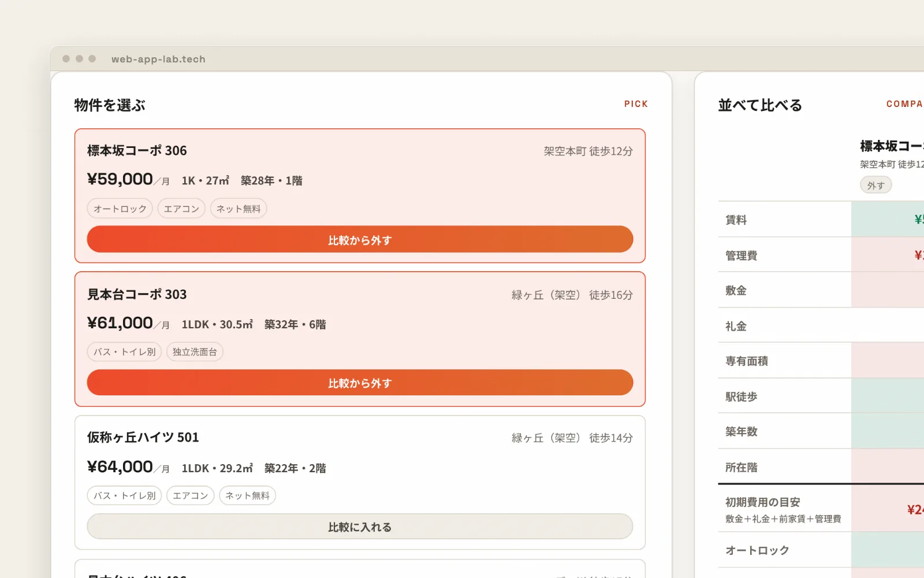Click the 仮称ヶ丘ハイツ 501 card title
The image size is (924, 578).
point(143,438)
